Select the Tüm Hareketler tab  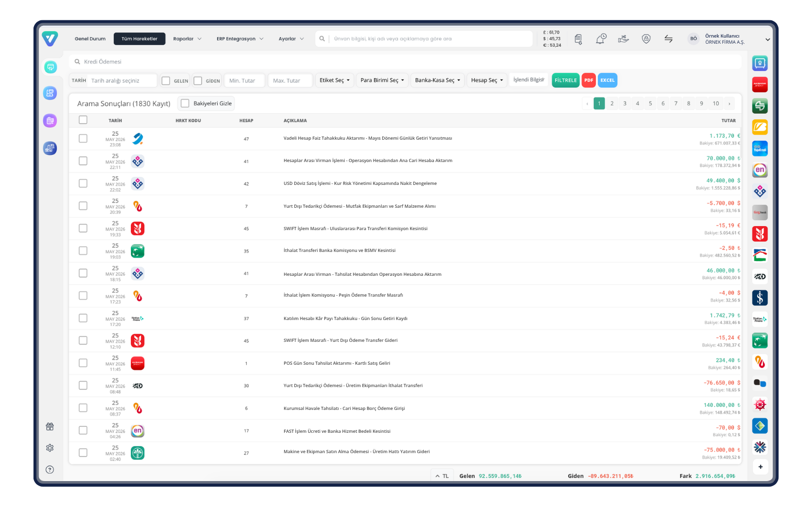point(140,39)
